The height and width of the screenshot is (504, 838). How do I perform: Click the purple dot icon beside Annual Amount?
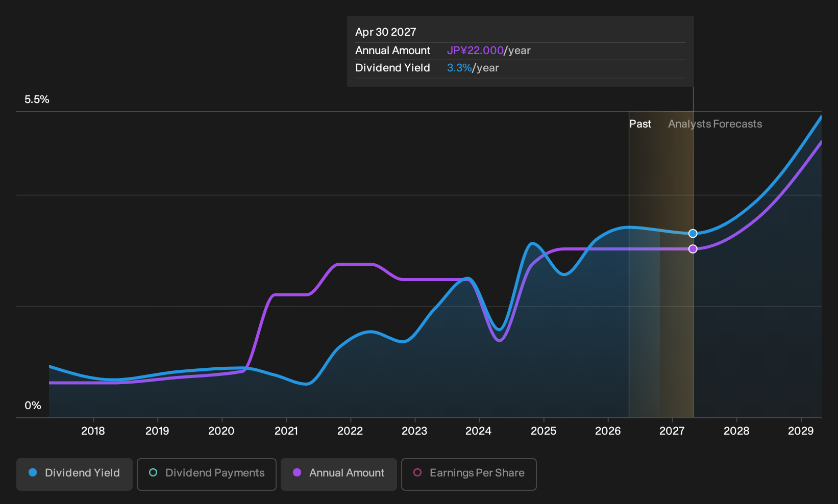pyautogui.click(x=297, y=472)
